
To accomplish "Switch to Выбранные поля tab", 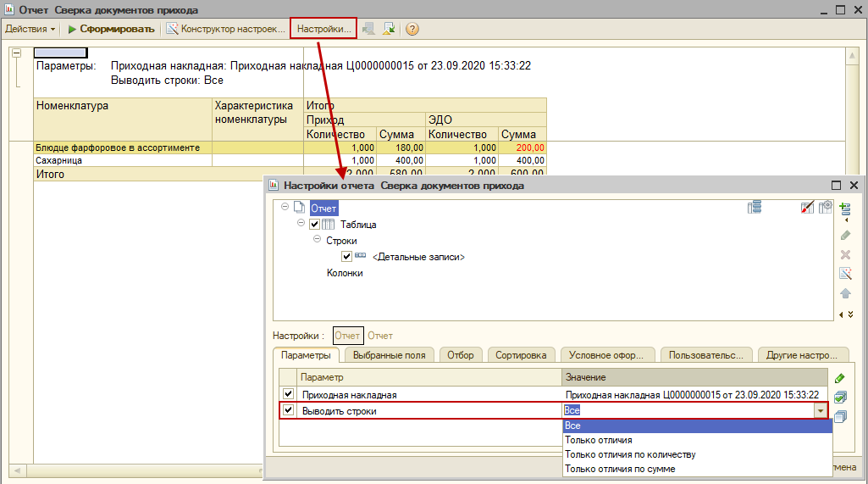I will tap(390, 355).
